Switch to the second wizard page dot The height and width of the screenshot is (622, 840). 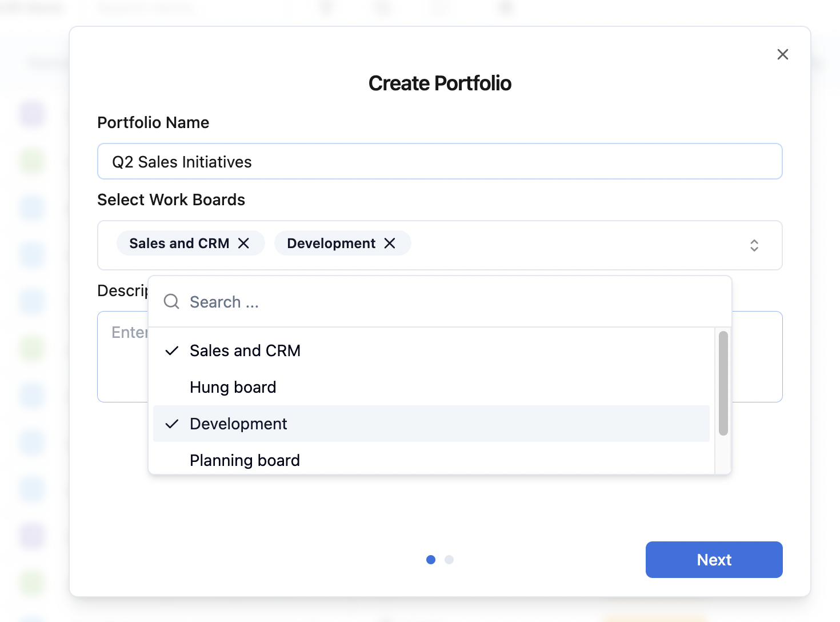(x=449, y=560)
